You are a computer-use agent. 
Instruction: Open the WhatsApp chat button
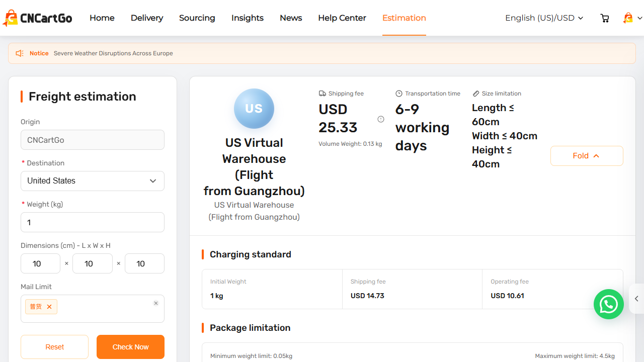[609, 304]
